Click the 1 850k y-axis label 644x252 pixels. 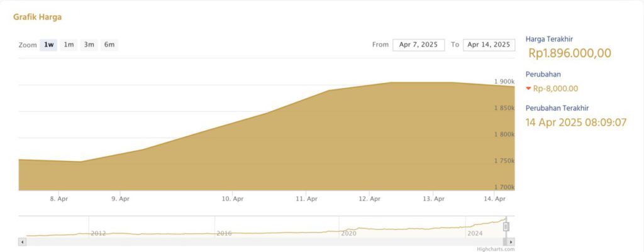click(504, 108)
